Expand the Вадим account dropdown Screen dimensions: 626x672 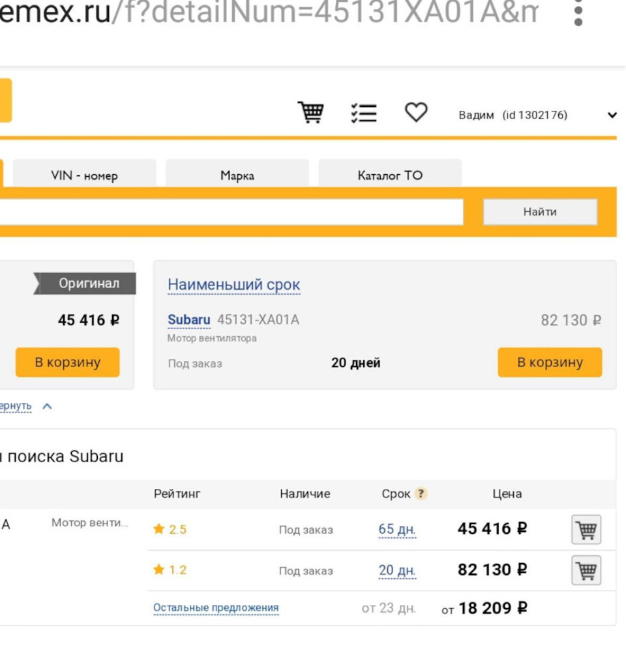pyautogui.click(x=612, y=115)
